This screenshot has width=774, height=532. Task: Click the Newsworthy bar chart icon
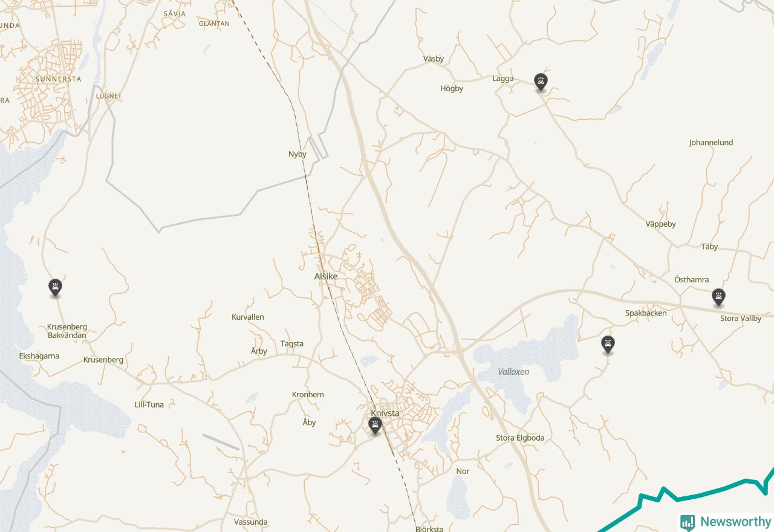(x=688, y=522)
